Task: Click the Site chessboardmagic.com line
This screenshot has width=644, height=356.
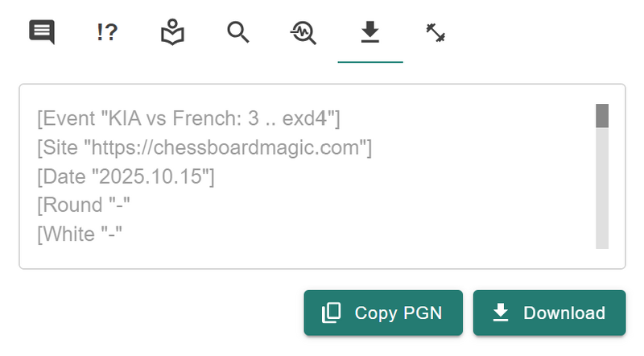Action: pos(204,147)
